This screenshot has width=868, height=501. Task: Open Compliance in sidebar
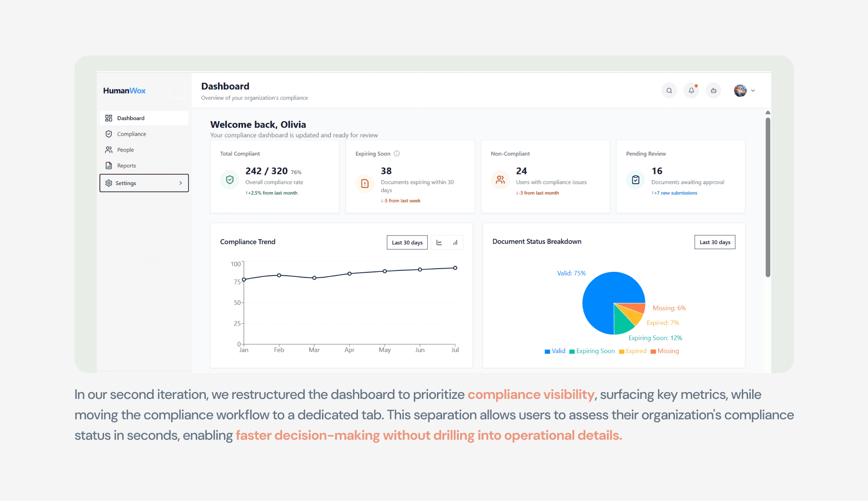click(x=144, y=134)
